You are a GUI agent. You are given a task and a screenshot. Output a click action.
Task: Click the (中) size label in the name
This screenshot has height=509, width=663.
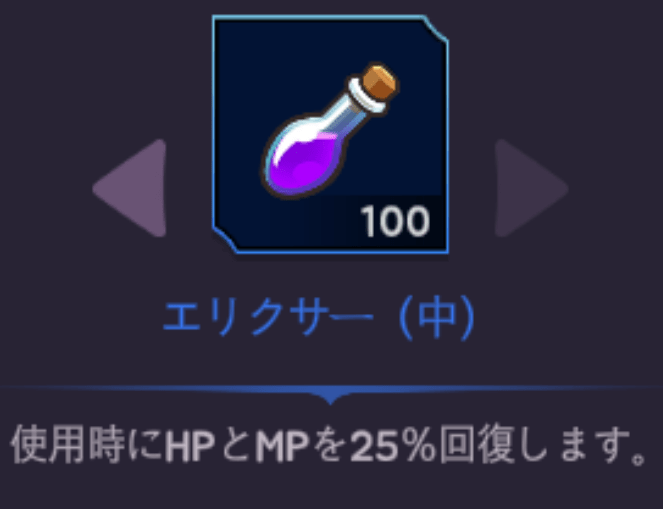point(438,318)
